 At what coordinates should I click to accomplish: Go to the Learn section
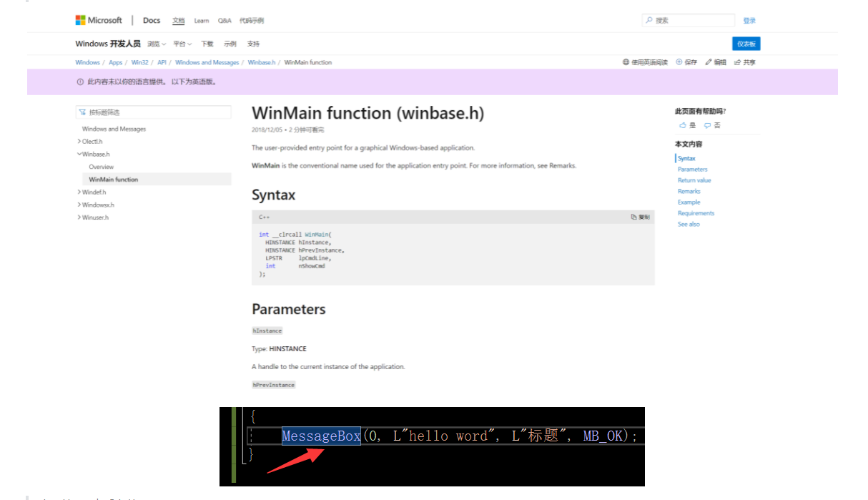coord(202,21)
